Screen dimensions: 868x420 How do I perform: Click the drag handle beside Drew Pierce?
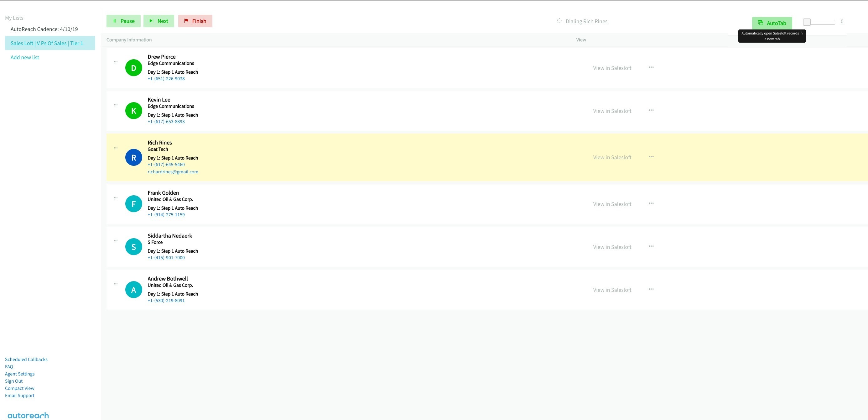pos(116,62)
